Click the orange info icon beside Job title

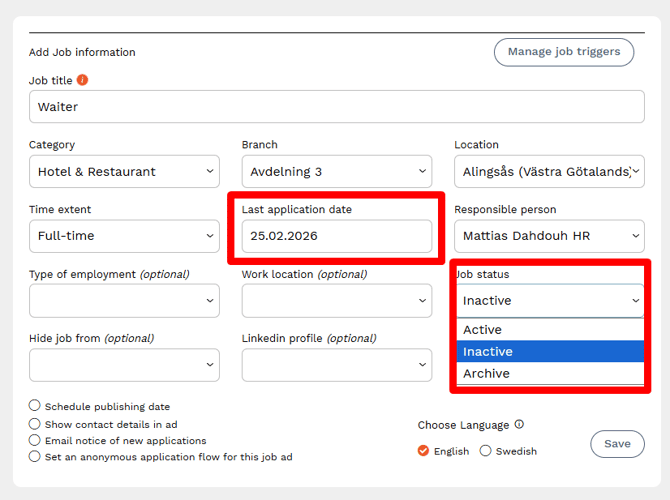coord(82,80)
